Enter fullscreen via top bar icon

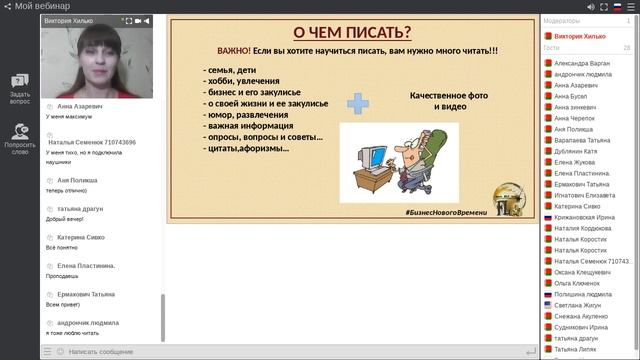(604, 7)
